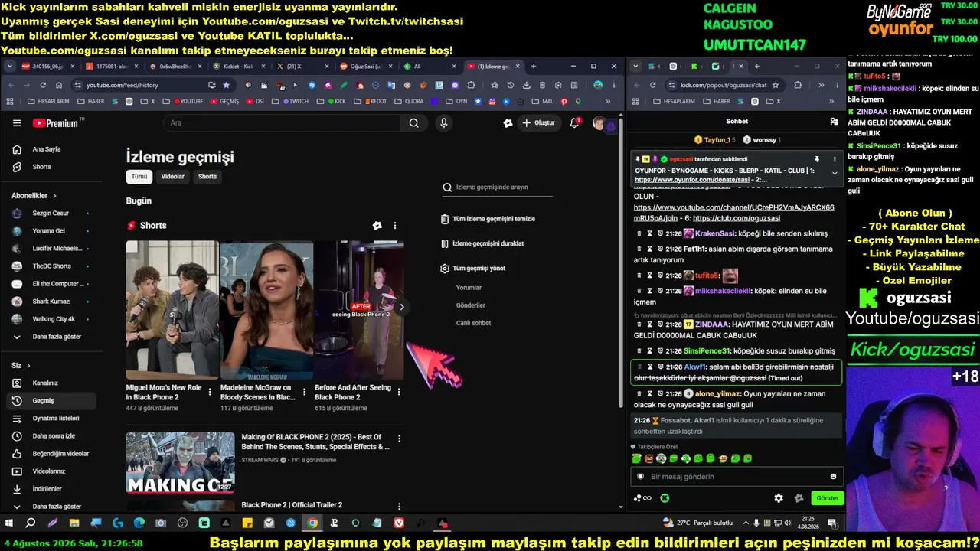Open Windows taskbar search
Image resolution: width=980 pixels, height=551 pixels.
(31, 523)
